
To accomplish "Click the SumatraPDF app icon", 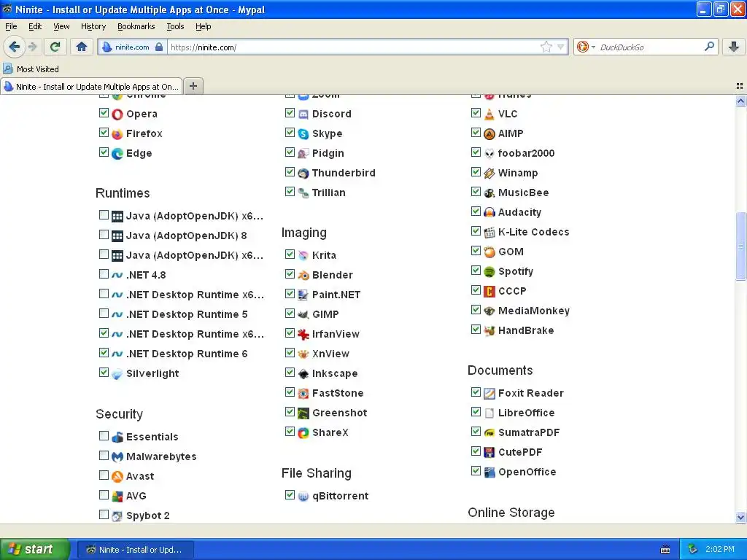I will click(x=489, y=433).
